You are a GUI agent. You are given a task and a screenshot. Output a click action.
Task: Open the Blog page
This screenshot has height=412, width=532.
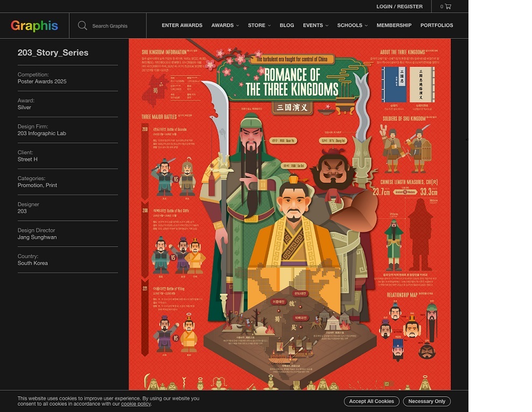[x=286, y=25]
